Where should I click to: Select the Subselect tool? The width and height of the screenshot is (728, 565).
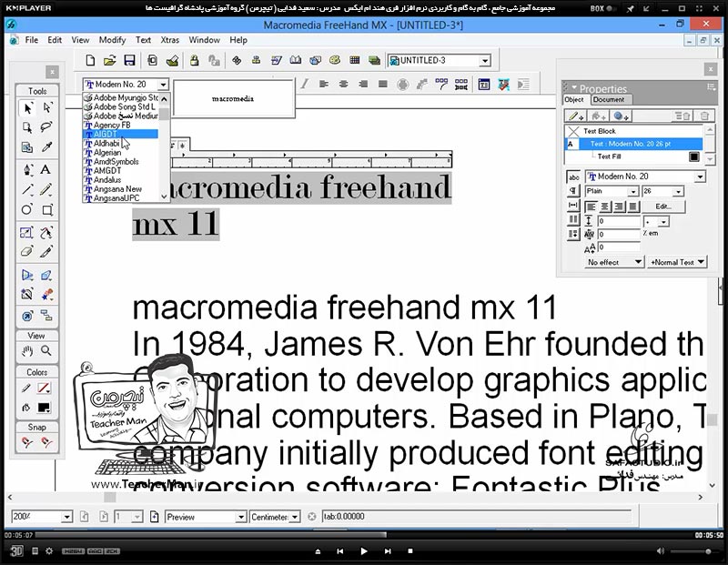[47, 107]
